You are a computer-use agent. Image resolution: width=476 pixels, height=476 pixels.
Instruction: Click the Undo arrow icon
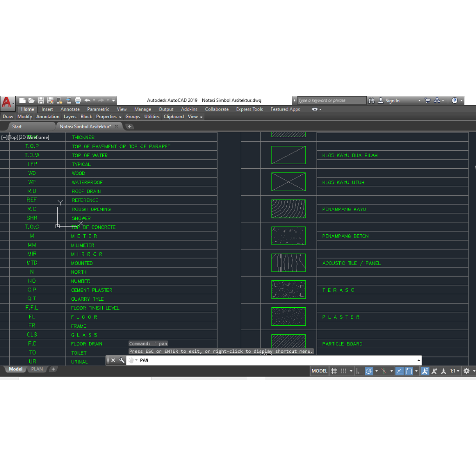[x=87, y=100]
